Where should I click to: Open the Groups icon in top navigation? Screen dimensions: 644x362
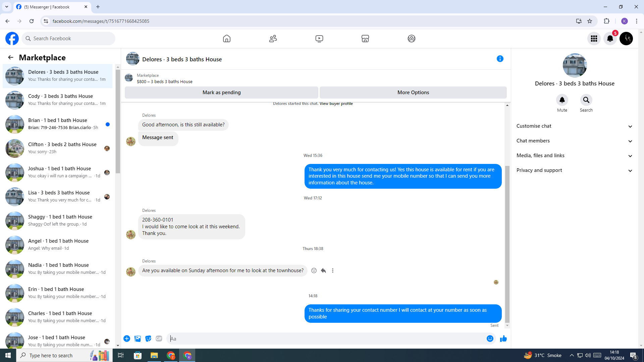pos(412,39)
